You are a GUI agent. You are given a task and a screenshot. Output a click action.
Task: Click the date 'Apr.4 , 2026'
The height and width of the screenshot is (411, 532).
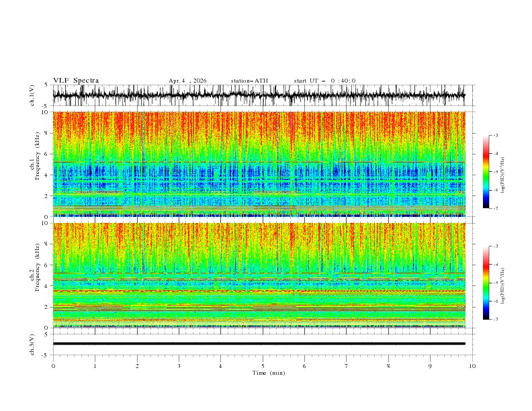tap(187, 81)
